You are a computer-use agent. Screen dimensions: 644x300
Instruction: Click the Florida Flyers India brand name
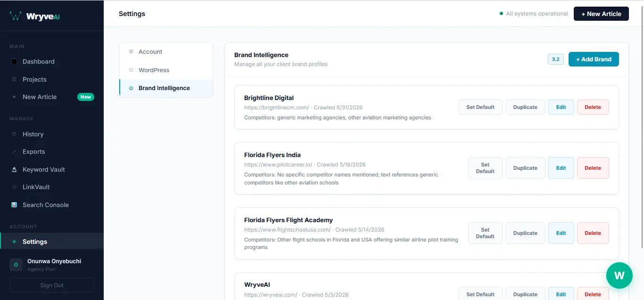[x=272, y=155]
